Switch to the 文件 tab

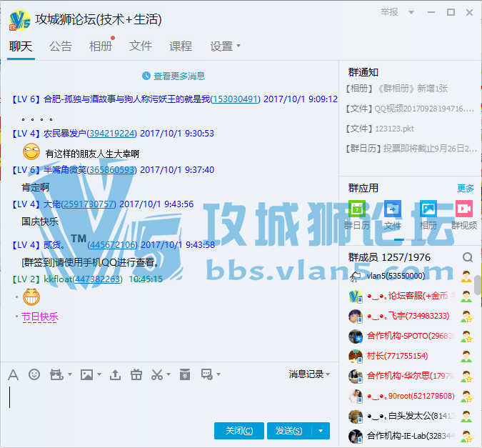point(141,46)
